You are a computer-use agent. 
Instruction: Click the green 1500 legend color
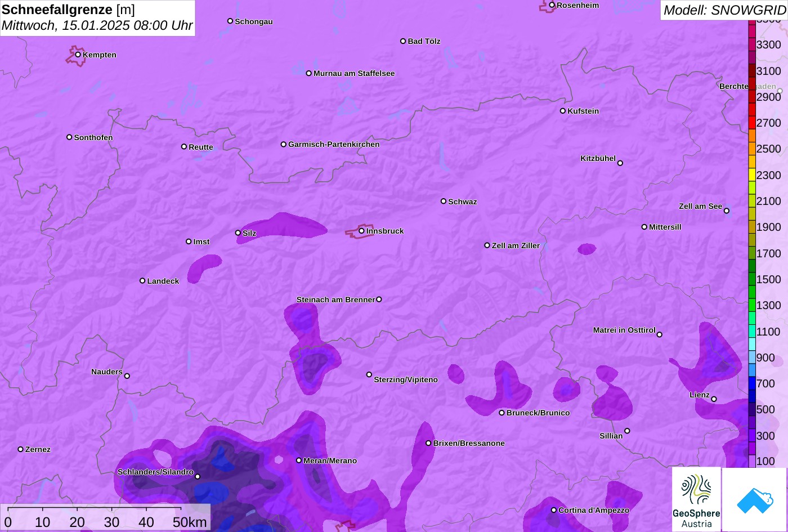coord(752,279)
